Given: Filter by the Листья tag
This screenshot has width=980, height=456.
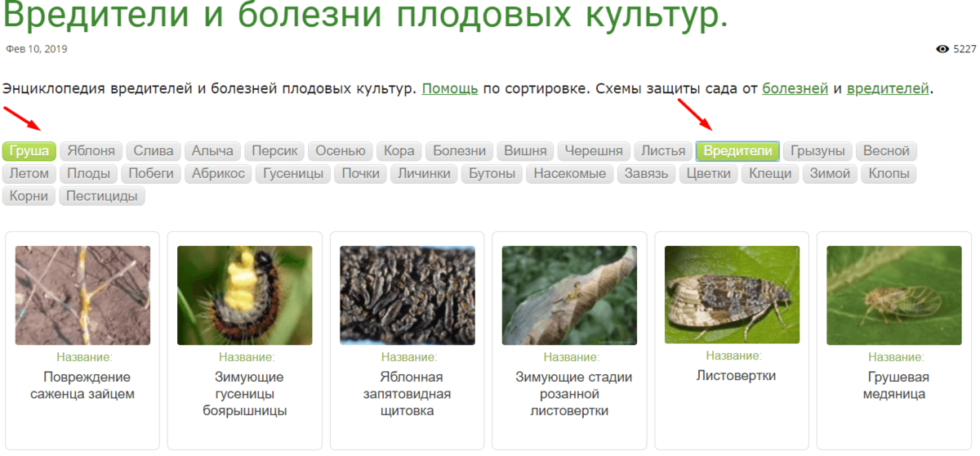Looking at the screenshot, I should point(663,151).
